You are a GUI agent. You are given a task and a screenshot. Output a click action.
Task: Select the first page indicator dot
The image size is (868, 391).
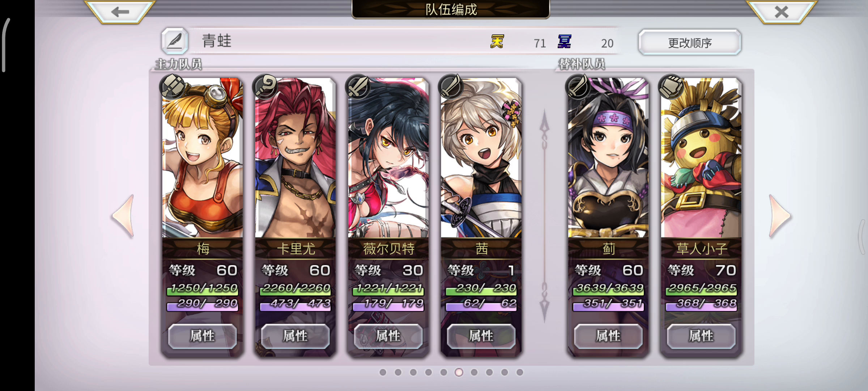point(383,372)
